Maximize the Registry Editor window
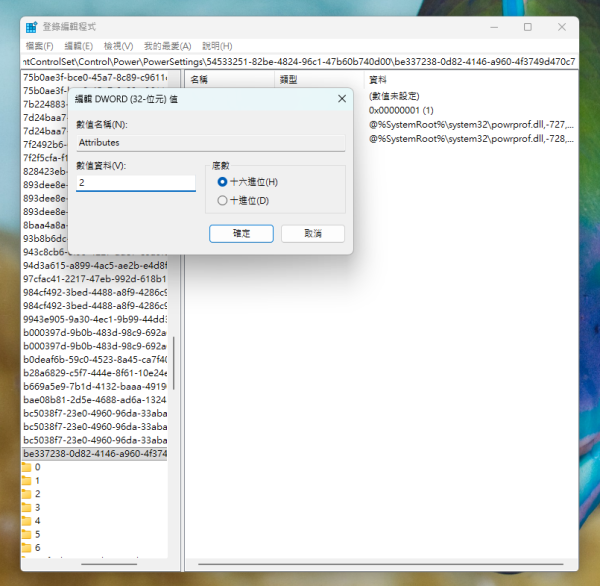This screenshot has width=600, height=586. click(528, 27)
